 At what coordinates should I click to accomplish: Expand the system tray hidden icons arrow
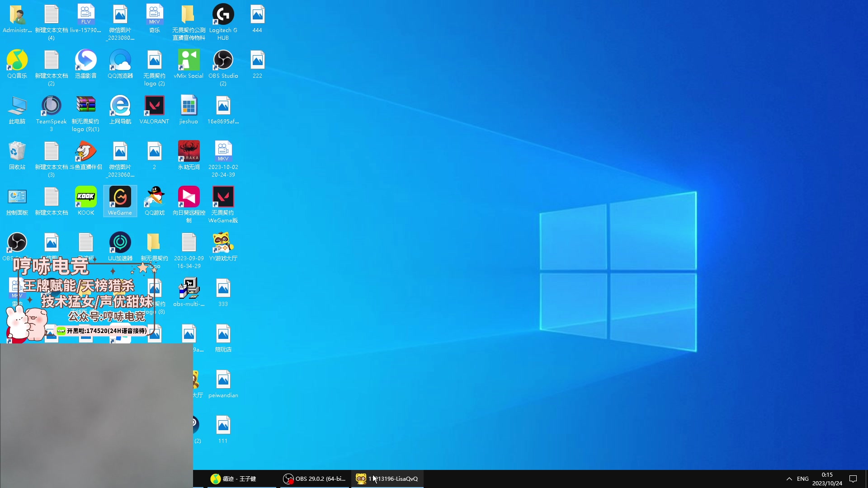tap(789, 479)
